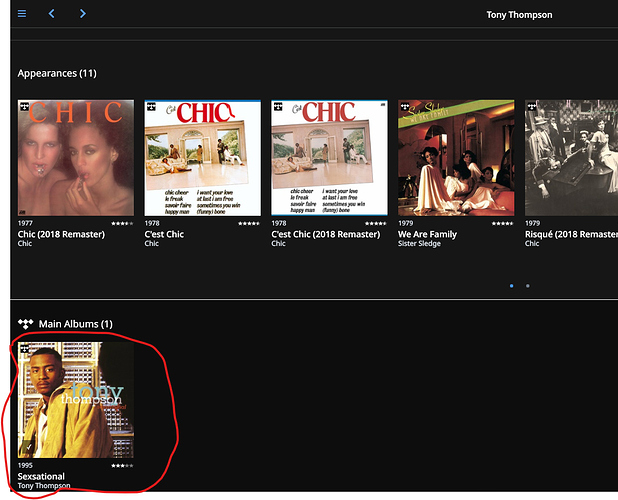Screen dimensions: 618x500
Task: Click the TIDAL badge on We Are Family cover
Action: (x=405, y=106)
